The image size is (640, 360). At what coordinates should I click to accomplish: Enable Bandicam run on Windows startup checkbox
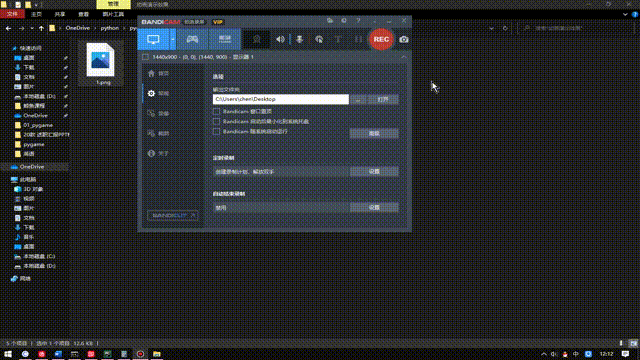pos(216,131)
